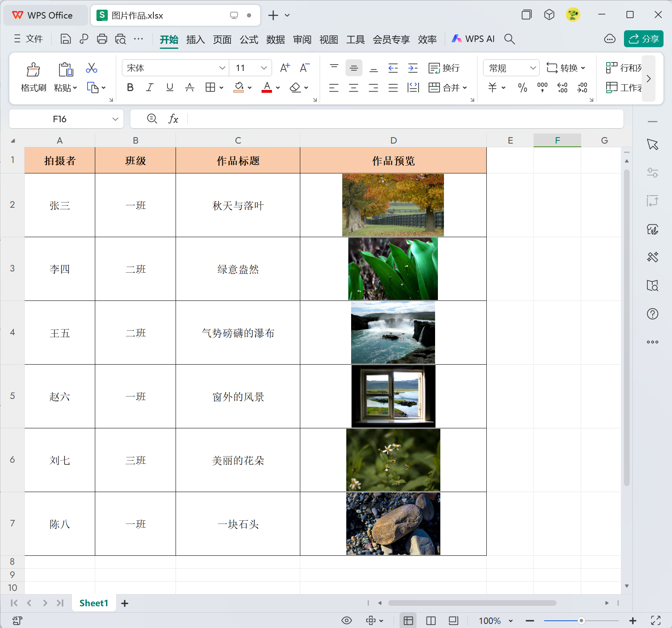
Task: Click the strikethrough text icon
Action: (190, 88)
